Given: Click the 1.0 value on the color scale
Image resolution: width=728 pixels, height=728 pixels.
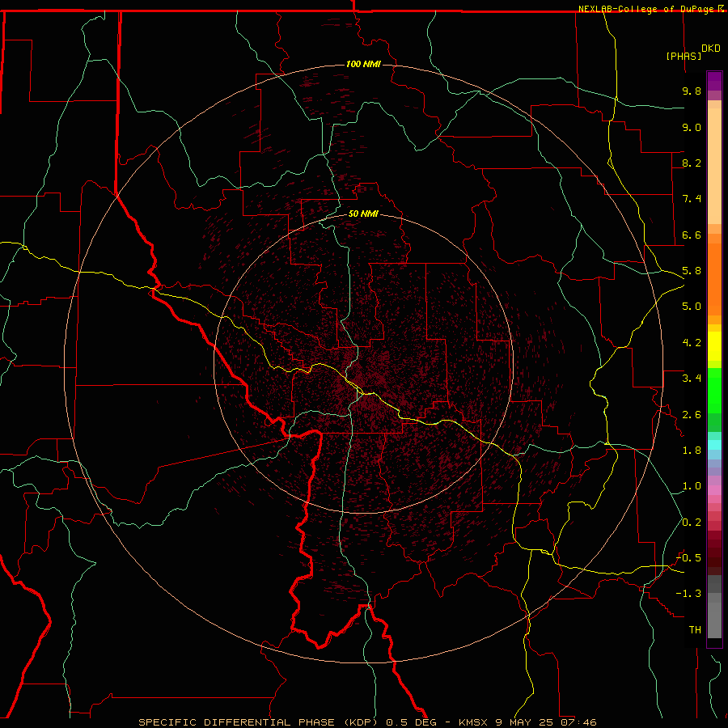Looking at the screenshot, I should click(692, 486).
